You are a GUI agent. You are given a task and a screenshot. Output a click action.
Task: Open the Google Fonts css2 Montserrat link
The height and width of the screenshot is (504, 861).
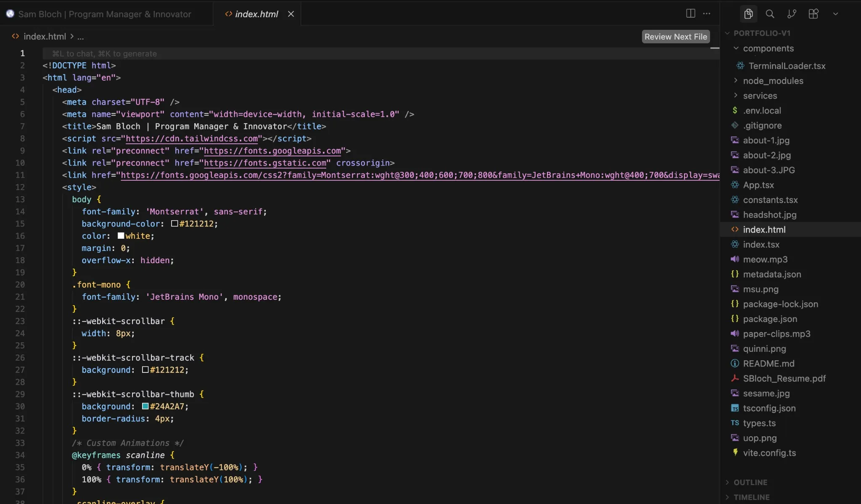pyautogui.click(x=420, y=175)
